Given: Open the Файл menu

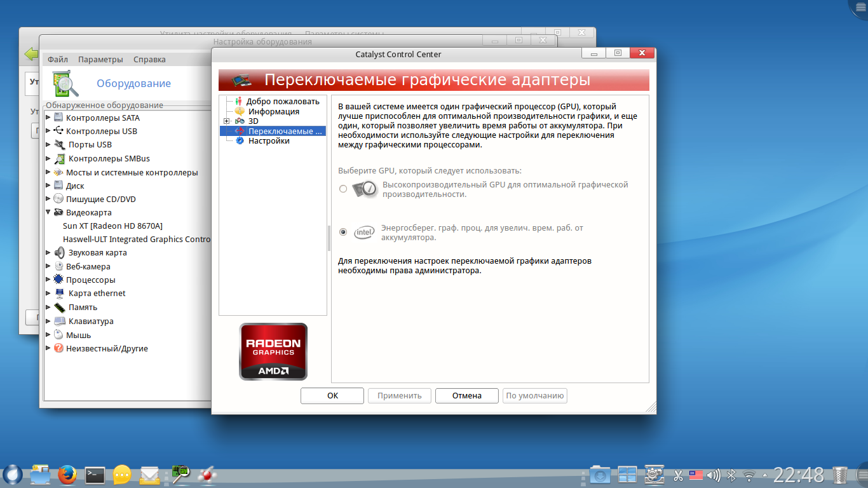Looking at the screenshot, I should click(x=58, y=59).
